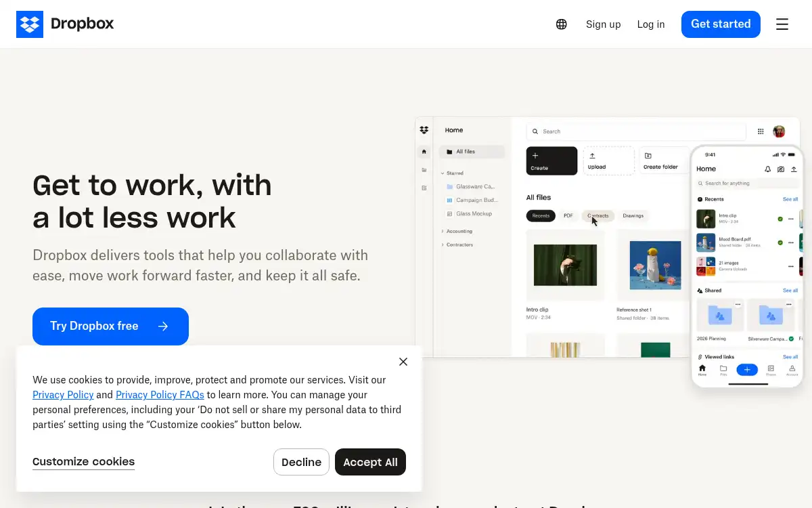
Task: Dismiss the cookie banner with the X
Action: tap(403, 362)
